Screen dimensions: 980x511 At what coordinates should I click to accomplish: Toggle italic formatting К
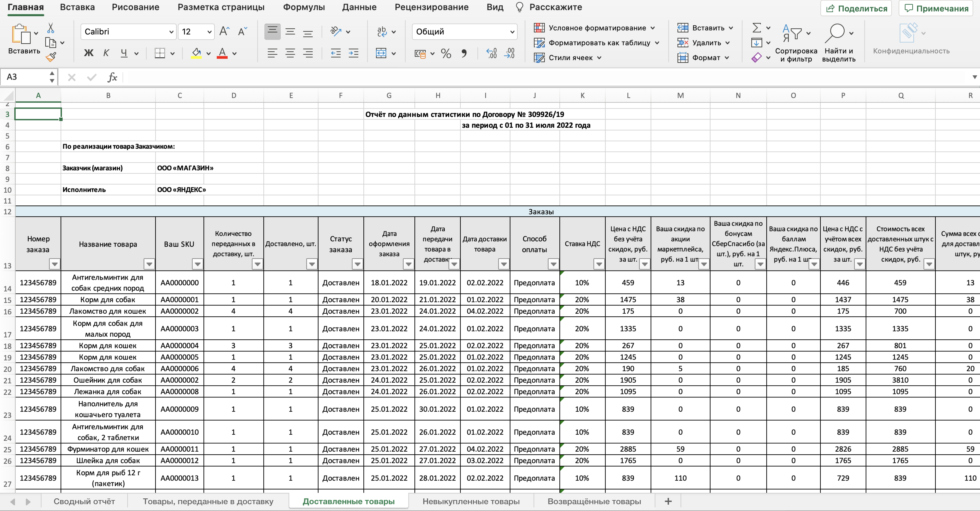(x=106, y=53)
